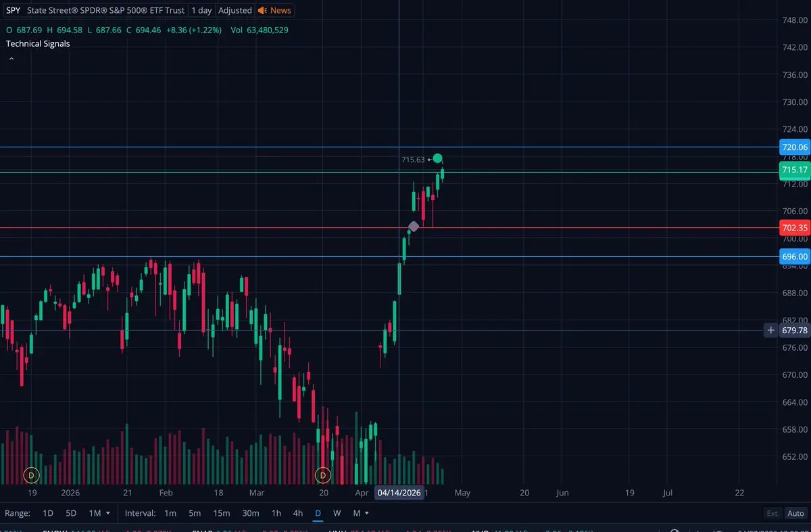
Task: Set interval to 1h
Action: pyautogui.click(x=276, y=513)
